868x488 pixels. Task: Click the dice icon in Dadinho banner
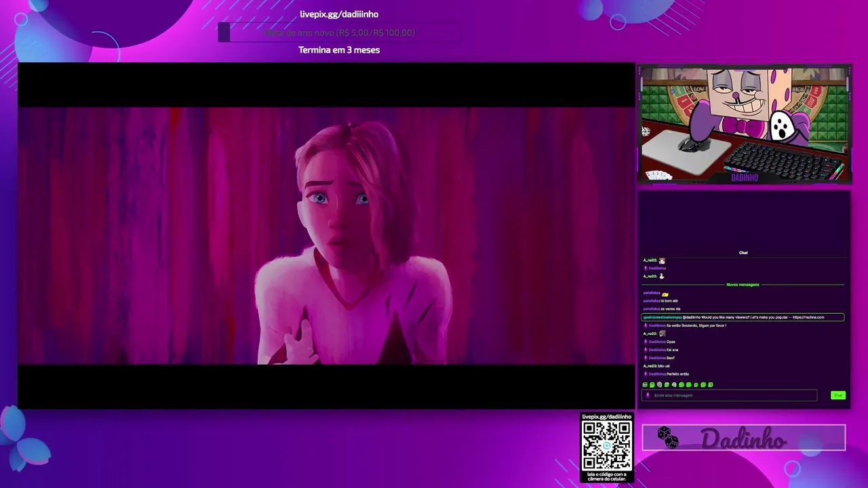[x=668, y=438]
